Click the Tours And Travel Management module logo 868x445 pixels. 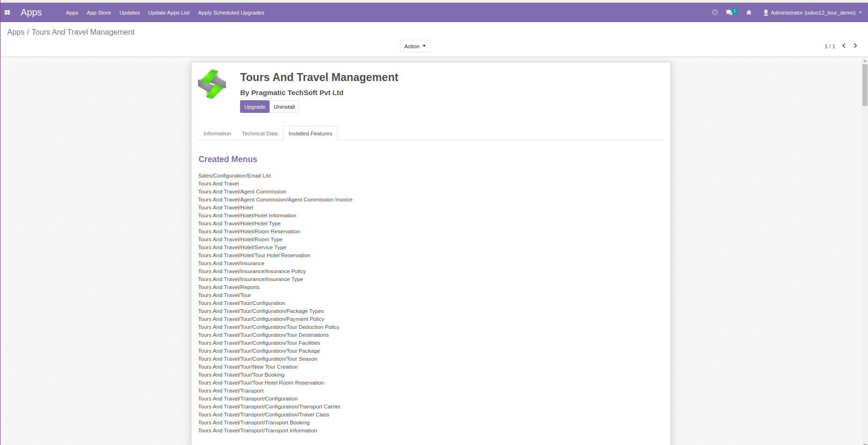click(212, 84)
